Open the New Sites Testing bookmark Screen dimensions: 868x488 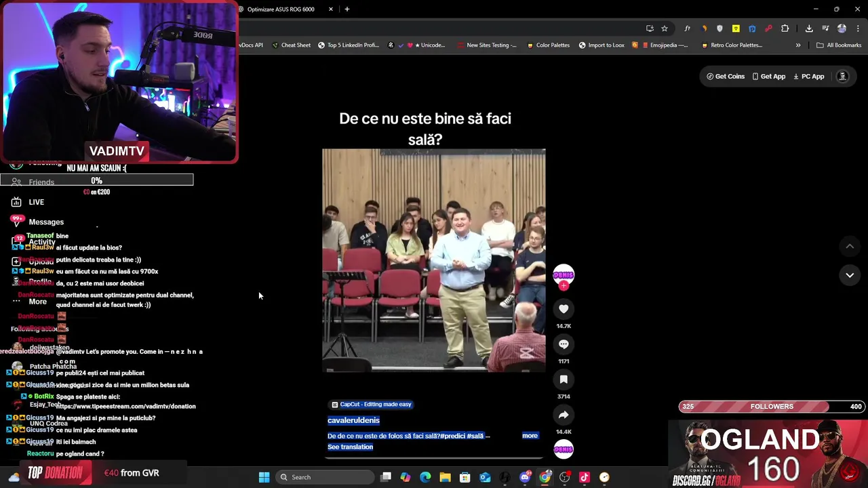click(487, 45)
